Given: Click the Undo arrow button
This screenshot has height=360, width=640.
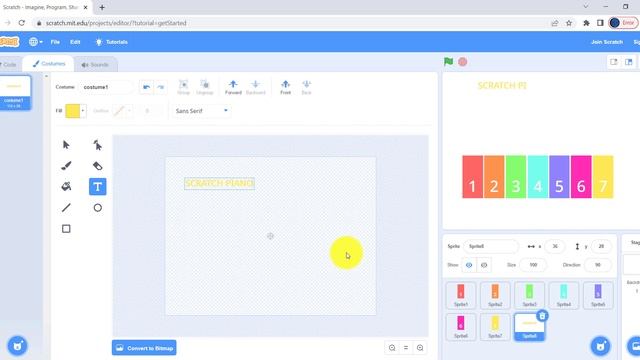Looking at the screenshot, I should click(147, 87).
